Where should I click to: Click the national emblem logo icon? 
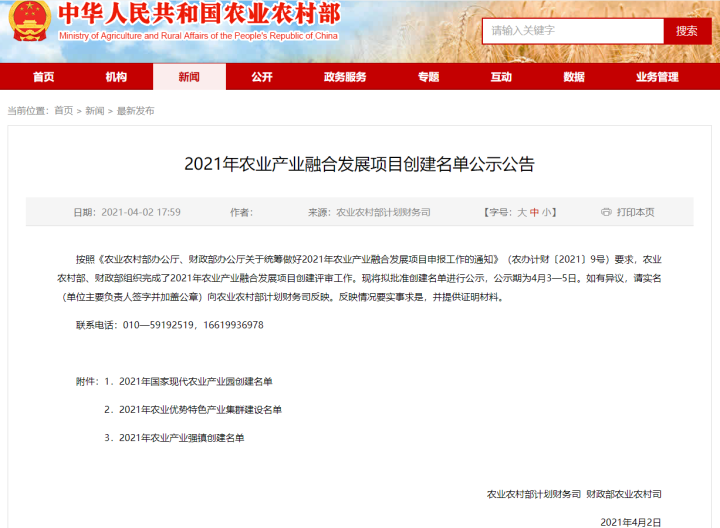[x=30, y=21]
